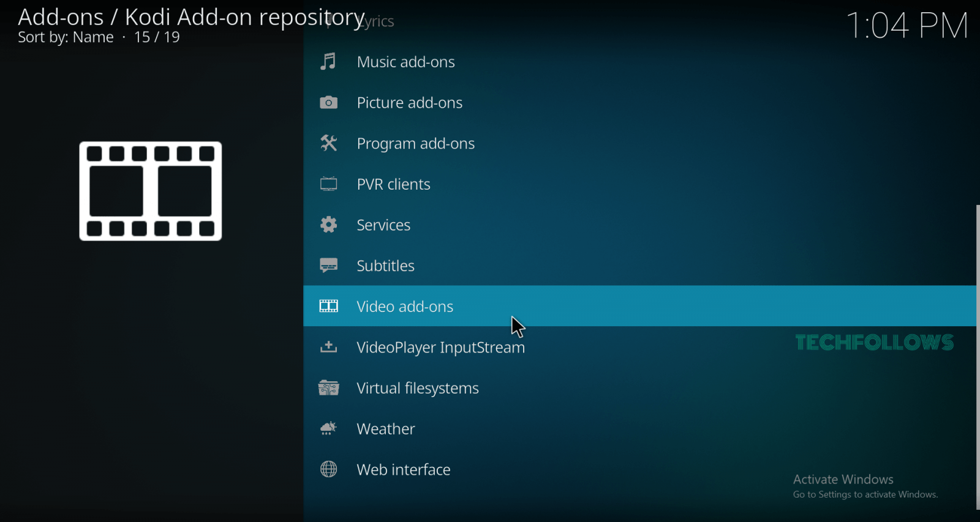Select Web interface category
This screenshot has width=980, height=522.
coord(639,469)
